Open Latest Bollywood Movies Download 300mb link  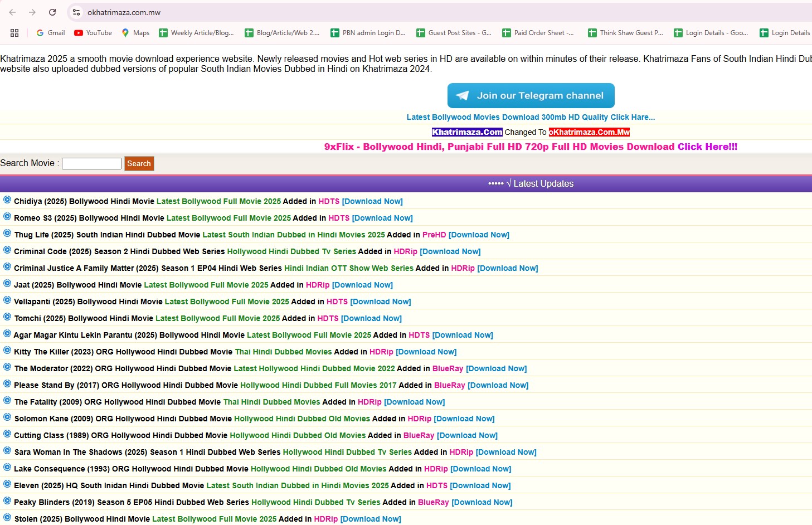coord(531,117)
